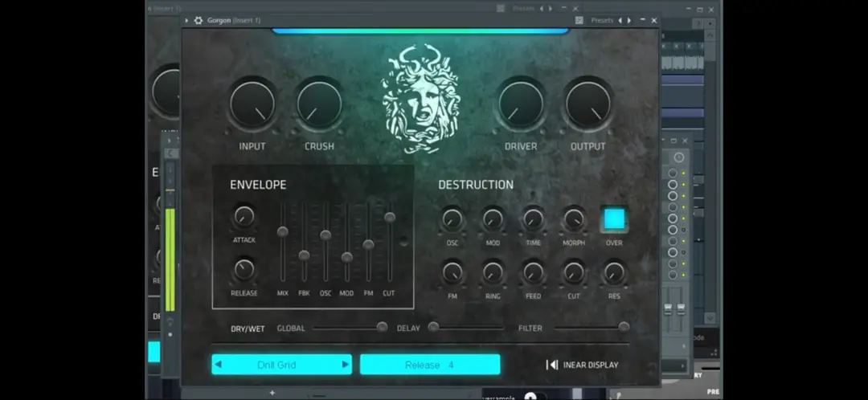This screenshot has height=400, width=868.
Task: Open the Presets menu in Gorgon title bar
Action: tap(601, 20)
